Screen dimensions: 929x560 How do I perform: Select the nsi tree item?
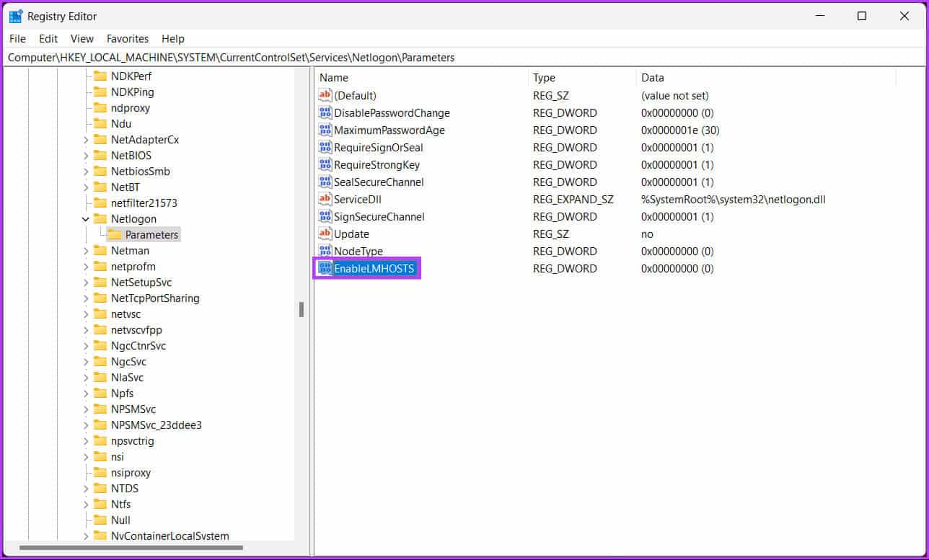point(118,457)
